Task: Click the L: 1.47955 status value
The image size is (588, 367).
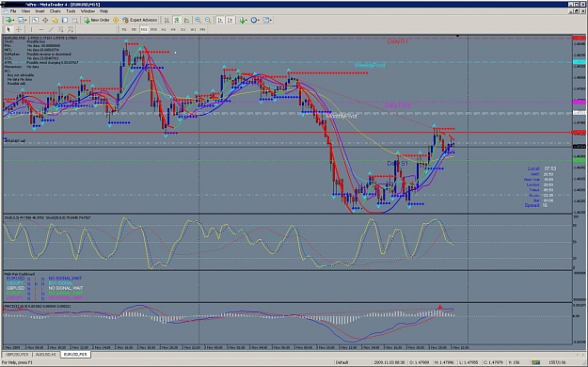Action: 469,362
